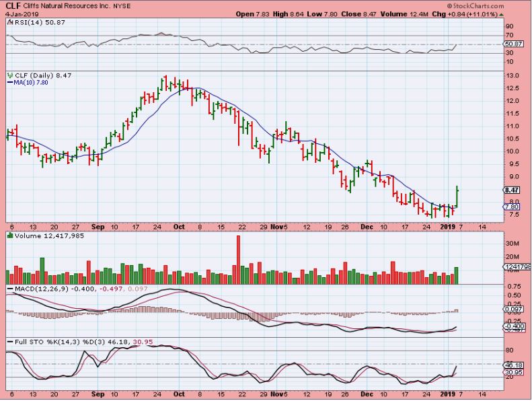Screen dimensions: 532x401
Task: Click the 46.18 tag on the stochastic right axis
Action: pos(515,365)
